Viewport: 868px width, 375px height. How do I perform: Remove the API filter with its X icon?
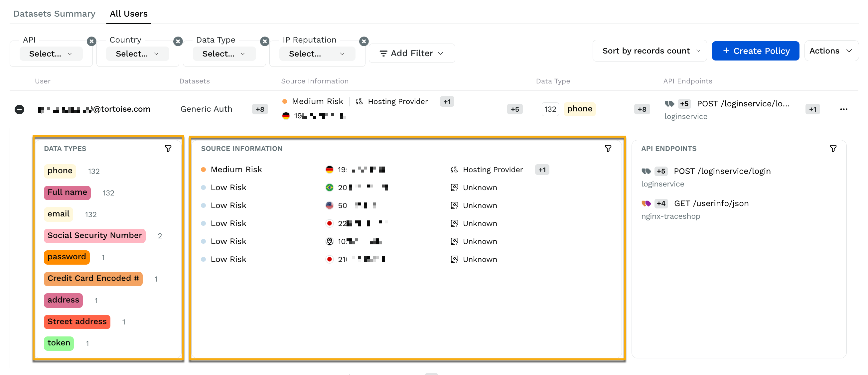[x=91, y=42]
